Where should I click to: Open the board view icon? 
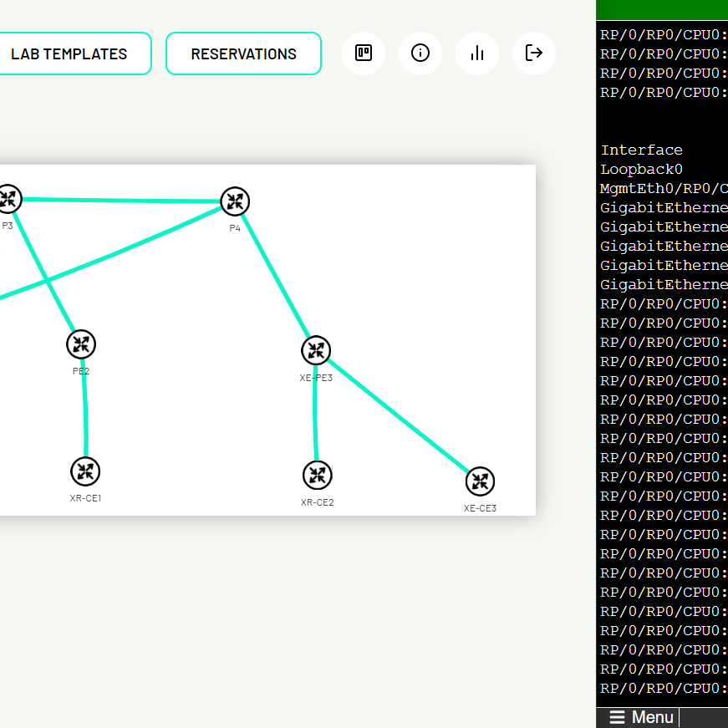(x=364, y=53)
